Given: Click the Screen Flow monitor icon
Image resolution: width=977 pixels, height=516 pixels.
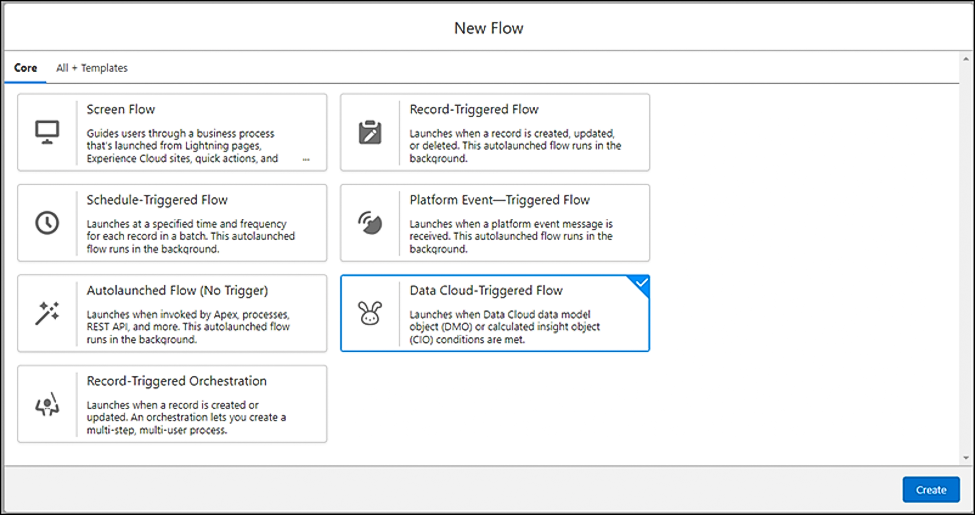Looking at the screenshot, I should 47,132.
